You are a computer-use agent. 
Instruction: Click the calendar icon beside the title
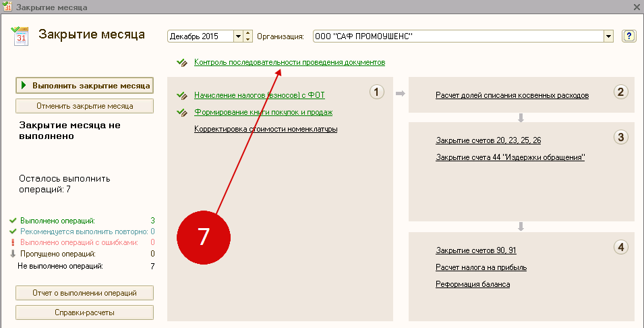(20, 36)
